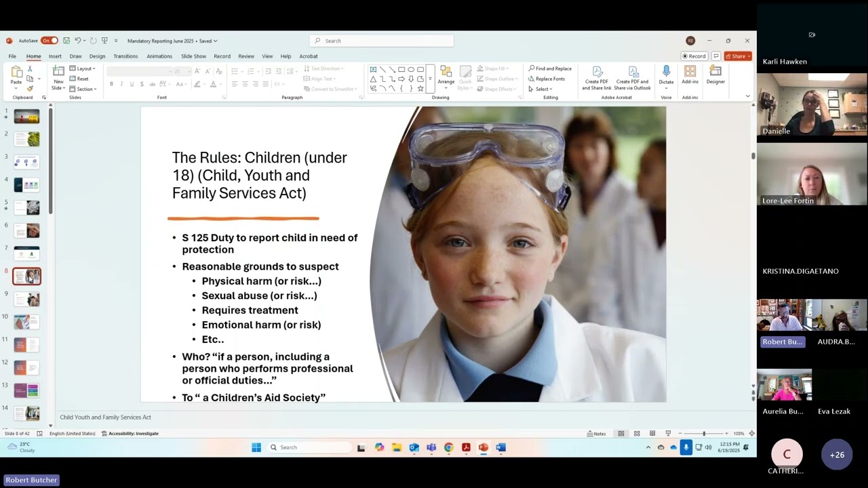The width and height of the screenshot is (868, 488).
Task: Toggle the taskbar microphone mute icon
Action: (686, 447)
